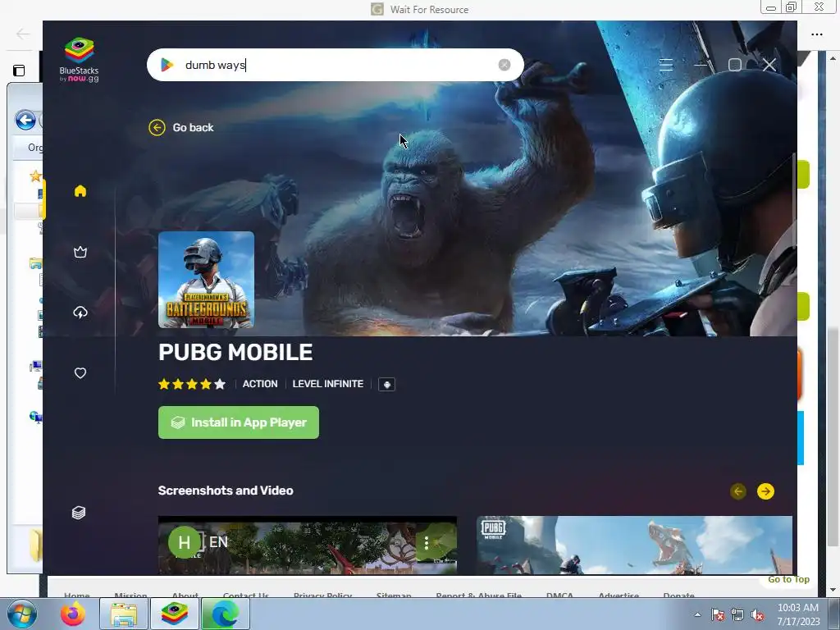Click the green H channel avatar
840x630 pixels.
tap(184, 542)
